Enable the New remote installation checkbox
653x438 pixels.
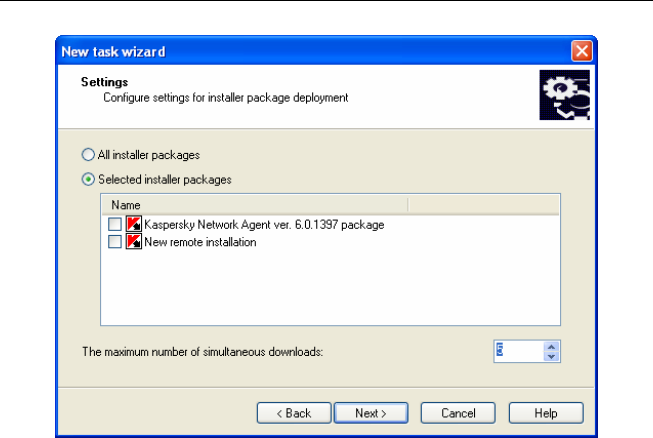click(x=115, y=242)
